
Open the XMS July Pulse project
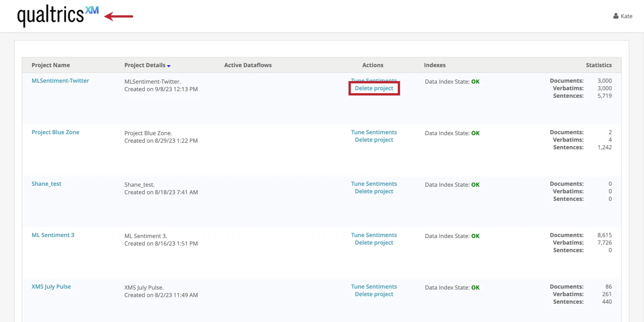pyautogui.click(x=51, y=287)
